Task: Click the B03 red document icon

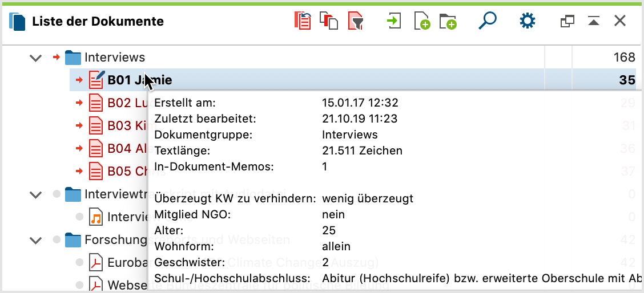Action: tap(96, 125)
